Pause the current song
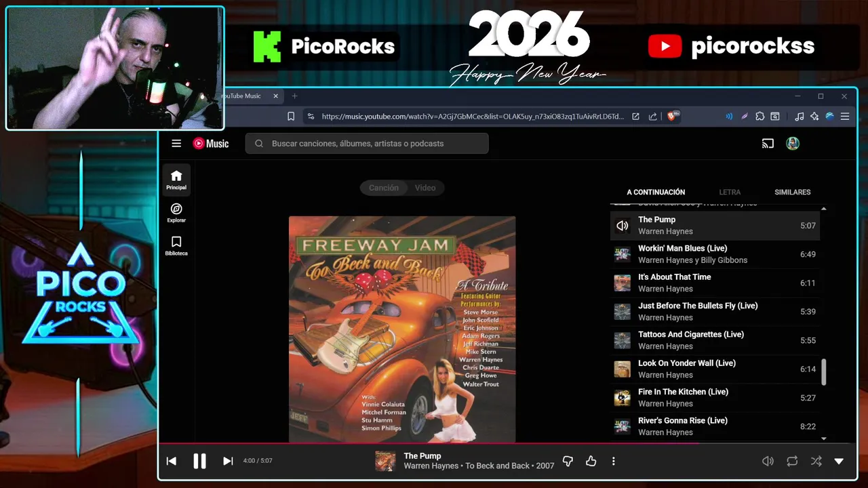The image size is (868, 488). point(199,461)
